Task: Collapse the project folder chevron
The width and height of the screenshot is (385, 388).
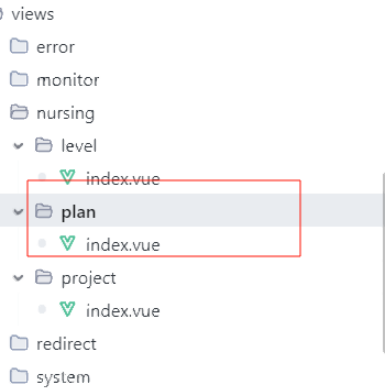Action: click(18, 278)
